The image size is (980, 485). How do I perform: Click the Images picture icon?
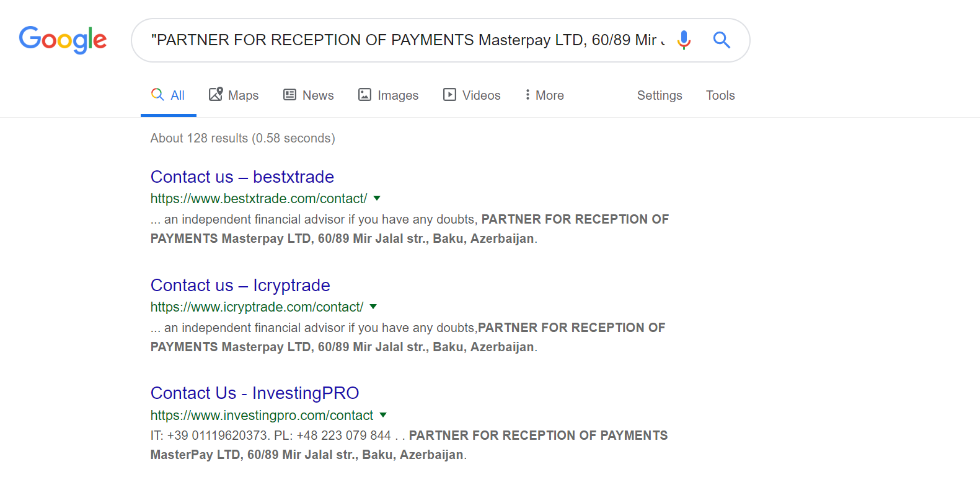364,94
